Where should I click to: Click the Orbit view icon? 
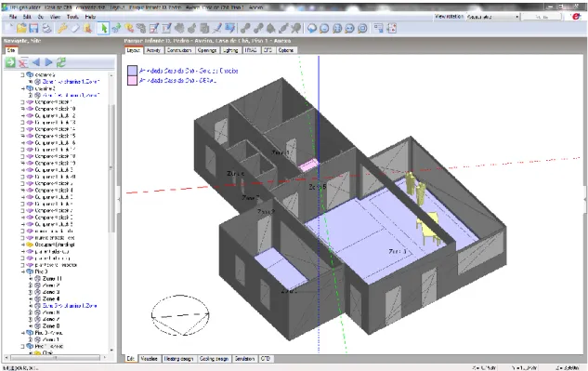point(311,28)
